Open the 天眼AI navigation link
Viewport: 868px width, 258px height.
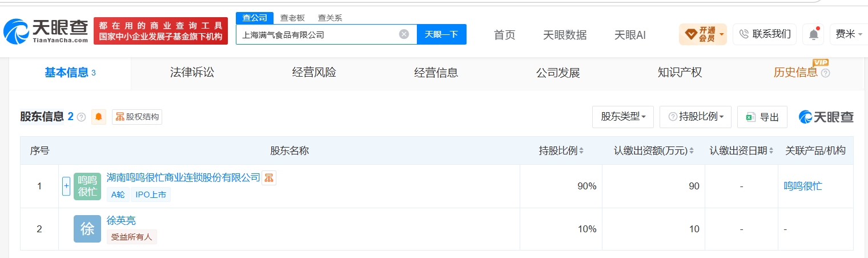pyautogui.click(x=630, y=35)
